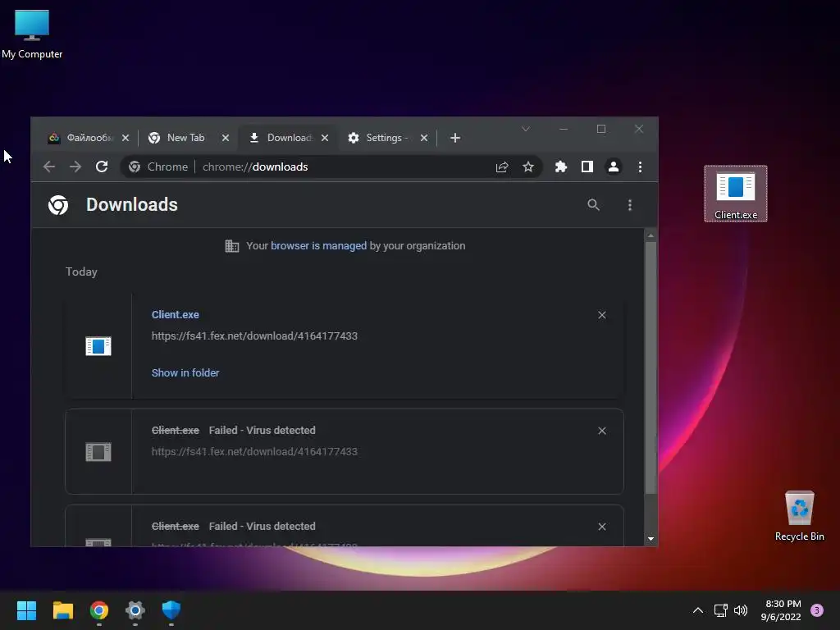Screen dimensions: 840x630
Task: Close the Файлообмен tab
Action: point(126,138)
